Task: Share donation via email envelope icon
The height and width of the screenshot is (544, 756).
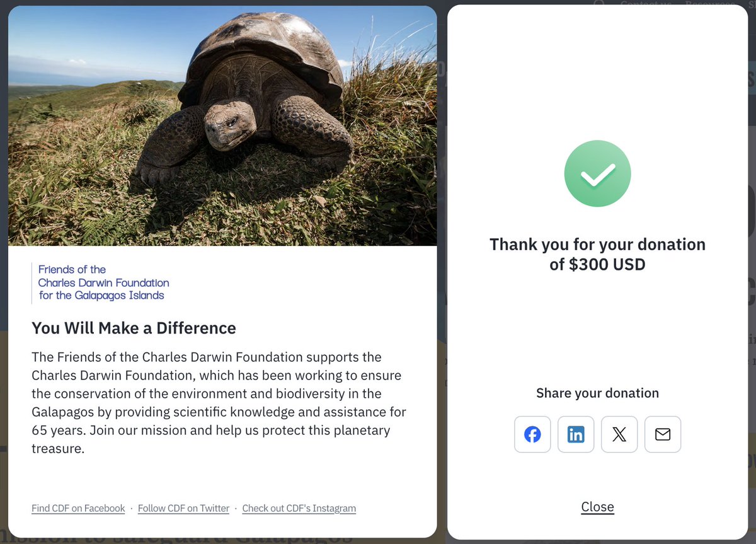Action: 663,434
